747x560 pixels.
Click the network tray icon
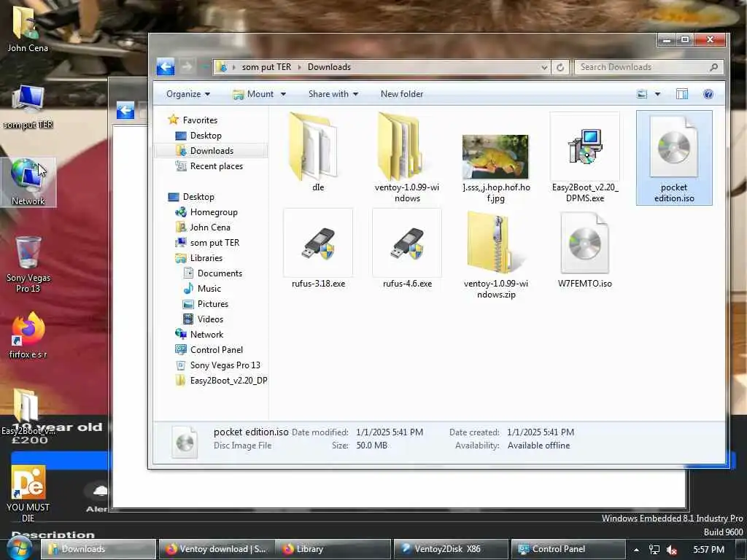tap(654, 550)
